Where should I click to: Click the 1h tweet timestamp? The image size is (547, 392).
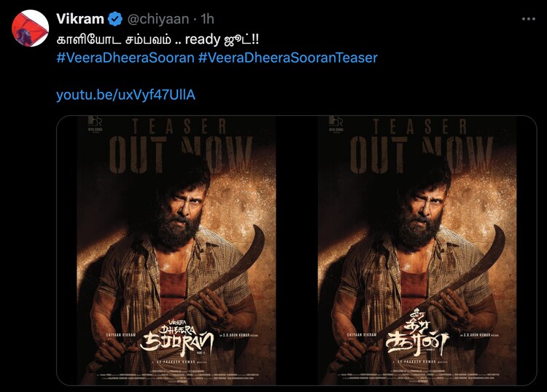coord(207,19)
